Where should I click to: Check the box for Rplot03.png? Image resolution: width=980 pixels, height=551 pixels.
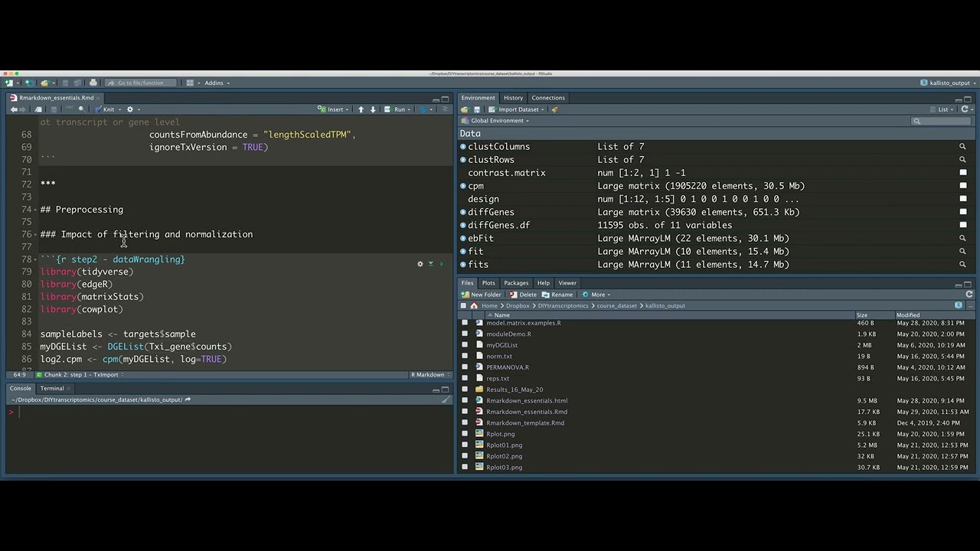[x=465, y=468]
